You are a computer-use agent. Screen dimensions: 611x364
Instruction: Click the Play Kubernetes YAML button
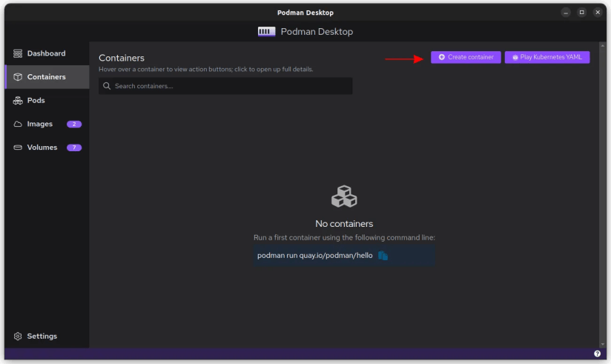click(x=547, y=57)
